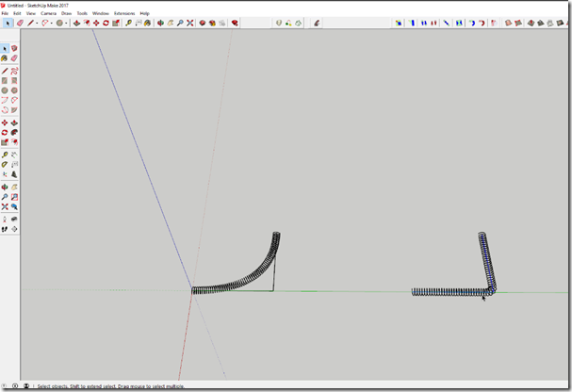
Task: Select the 3D Text tool in left palette
Action: click(14, 174)
